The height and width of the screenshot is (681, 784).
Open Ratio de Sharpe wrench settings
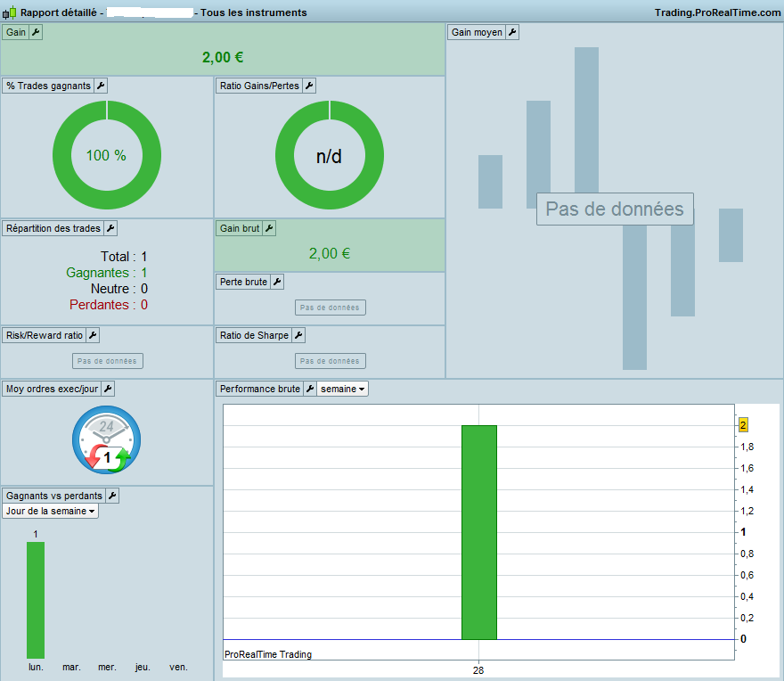coord(298,336)
